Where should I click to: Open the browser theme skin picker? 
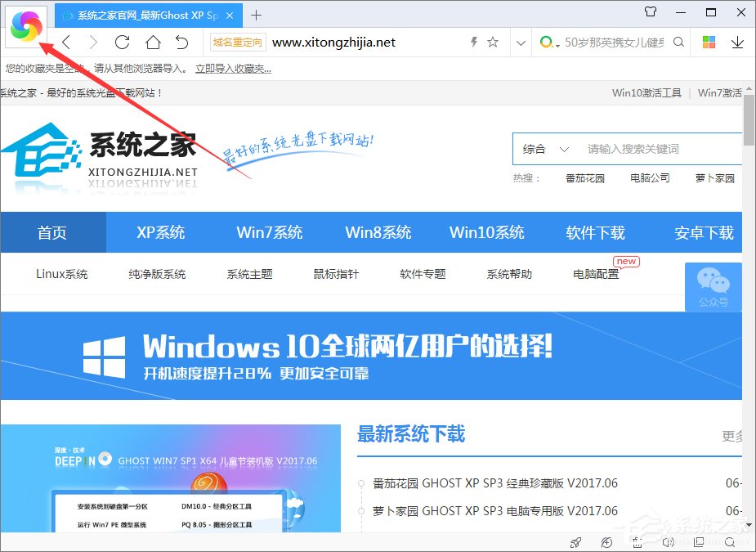pyautogui.click(x=25, y=25)
